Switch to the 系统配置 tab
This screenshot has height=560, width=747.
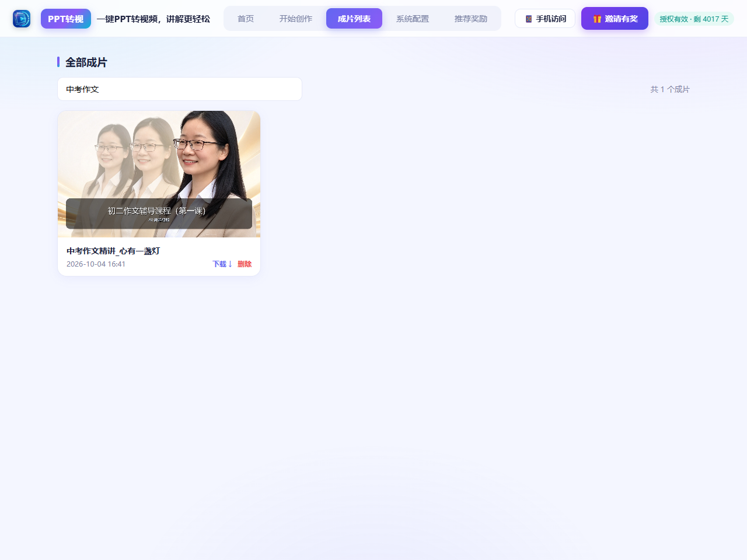pos(413,19)
